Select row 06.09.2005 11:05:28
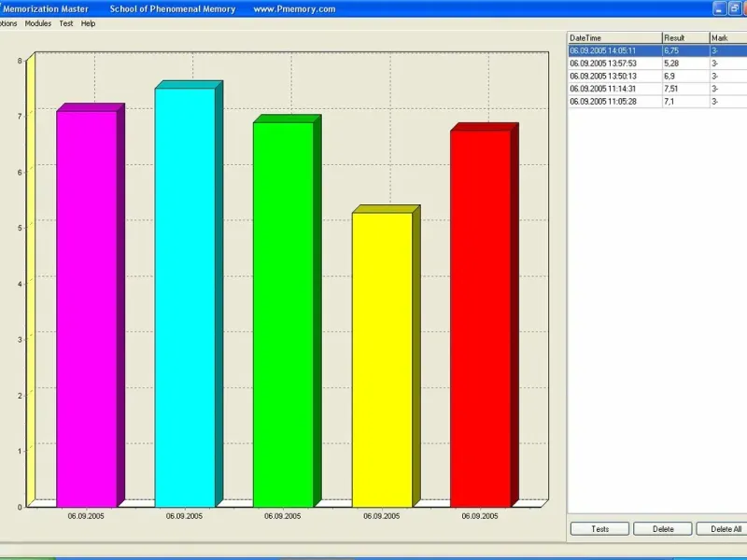The width and height of the screenshot is (747, 560). (657, 102)
